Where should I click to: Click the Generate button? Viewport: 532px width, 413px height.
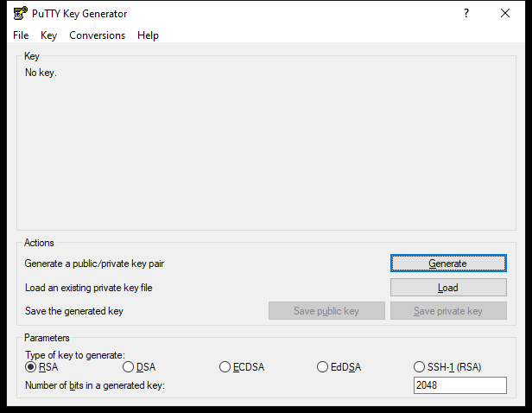pyautogui.click(x=448, y=264)
